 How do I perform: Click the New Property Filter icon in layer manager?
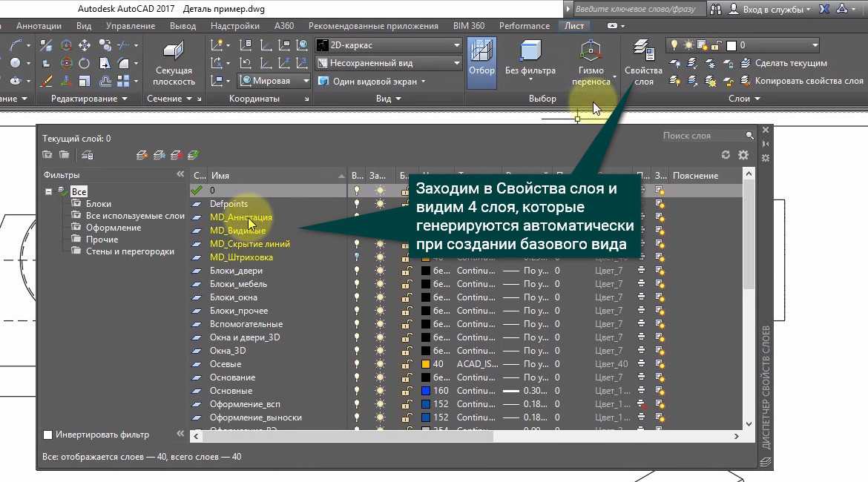pyautogui.click(x=47, y=155)
